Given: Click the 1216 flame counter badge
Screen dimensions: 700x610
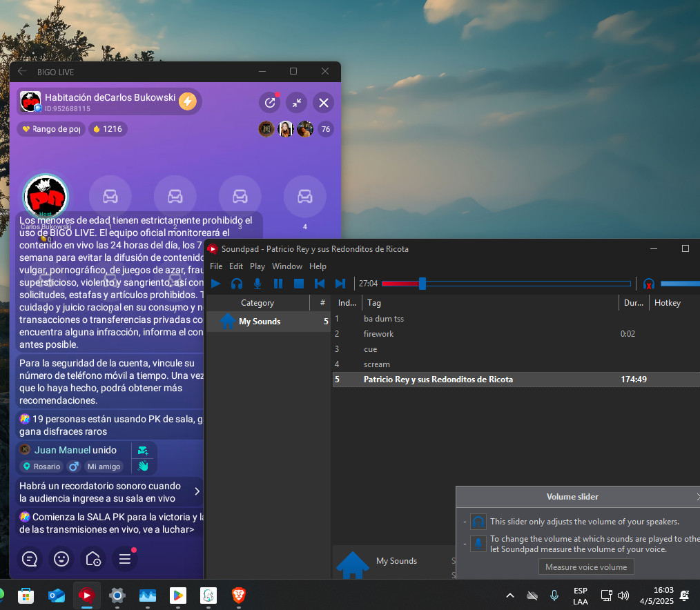Looking at the screenshot, I should (x=108, y=129).
